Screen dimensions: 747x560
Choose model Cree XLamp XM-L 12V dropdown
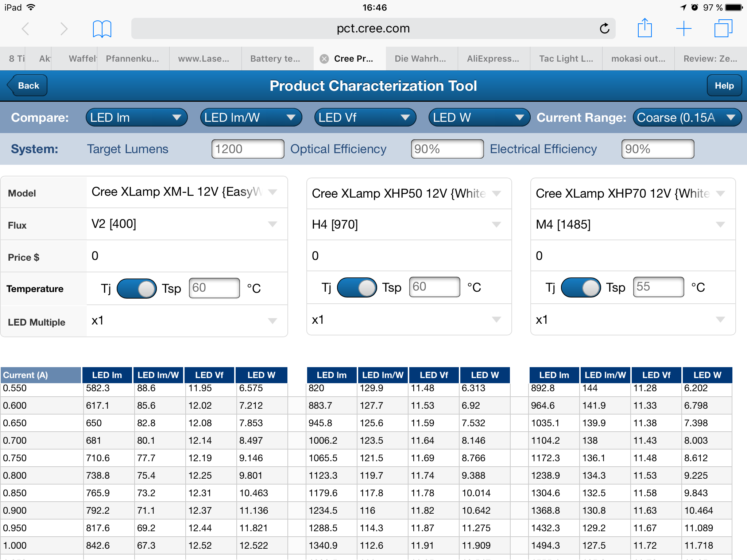click(x=187, y=192)
